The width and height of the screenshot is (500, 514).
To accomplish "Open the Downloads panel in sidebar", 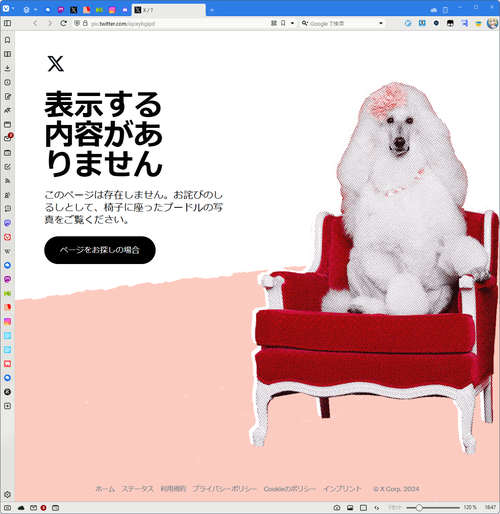I will (x=7, y=68).
